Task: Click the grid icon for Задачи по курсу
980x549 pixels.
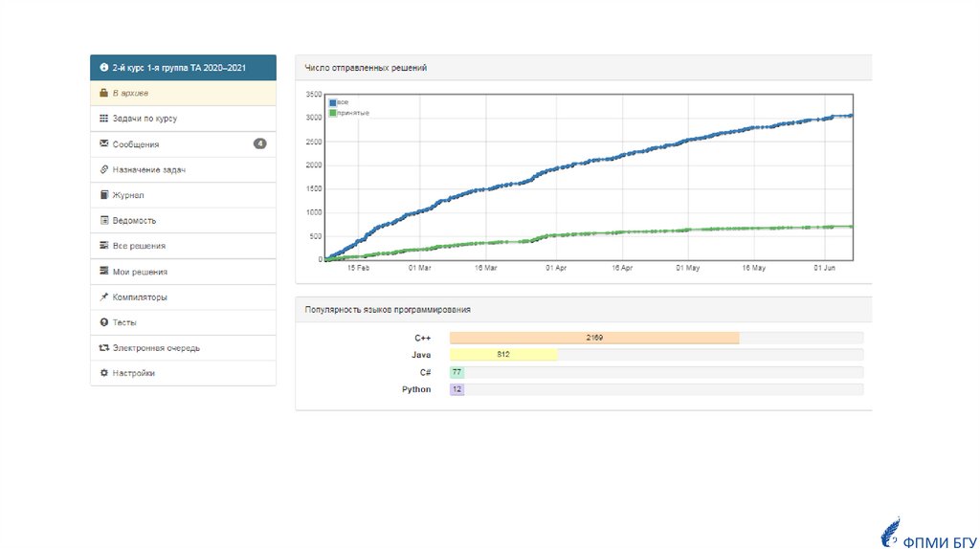Action: pos(103,119)
